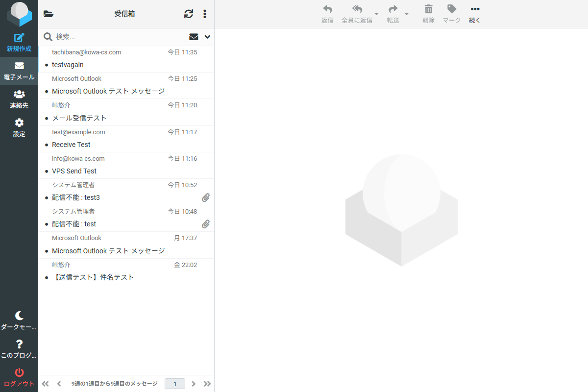The height and width of the screenshot is (392, 588).
Task: Click the page number input showing 1
Action: 175,384
